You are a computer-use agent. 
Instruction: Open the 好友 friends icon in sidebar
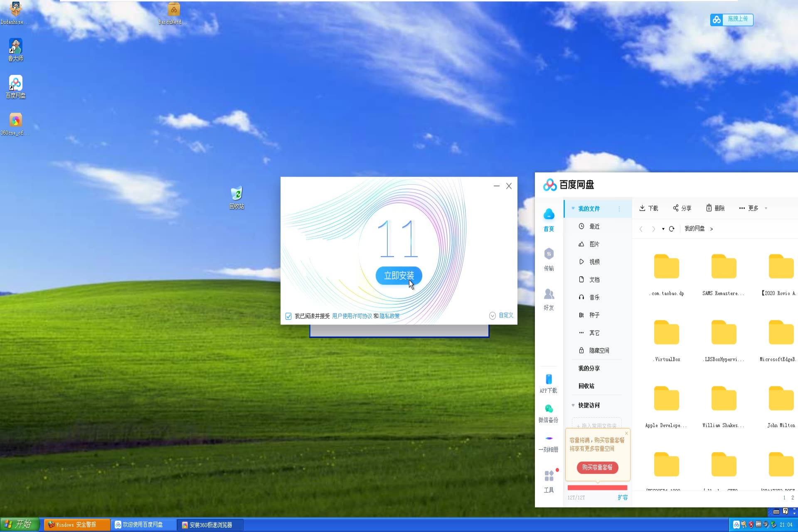tap(549, 299)
